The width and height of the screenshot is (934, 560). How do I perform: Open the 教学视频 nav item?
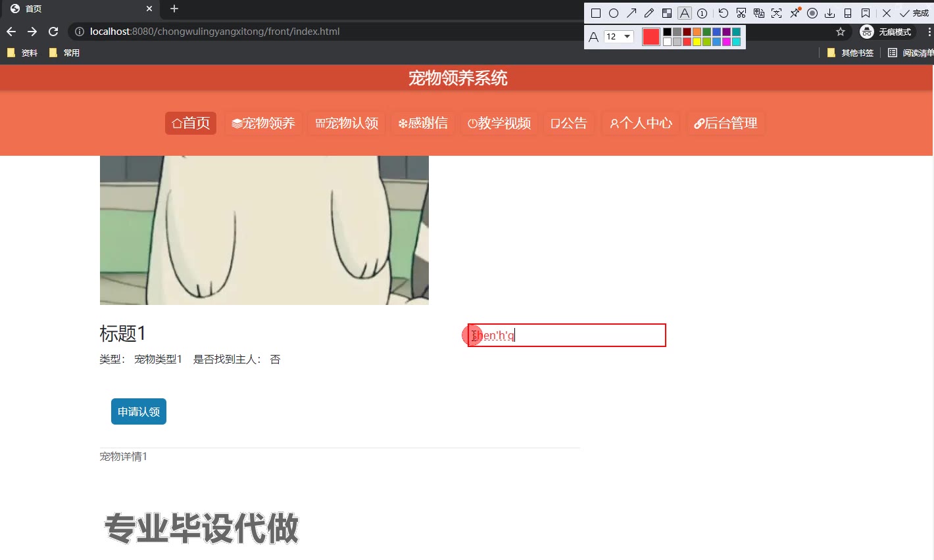[x=499, y=123]
